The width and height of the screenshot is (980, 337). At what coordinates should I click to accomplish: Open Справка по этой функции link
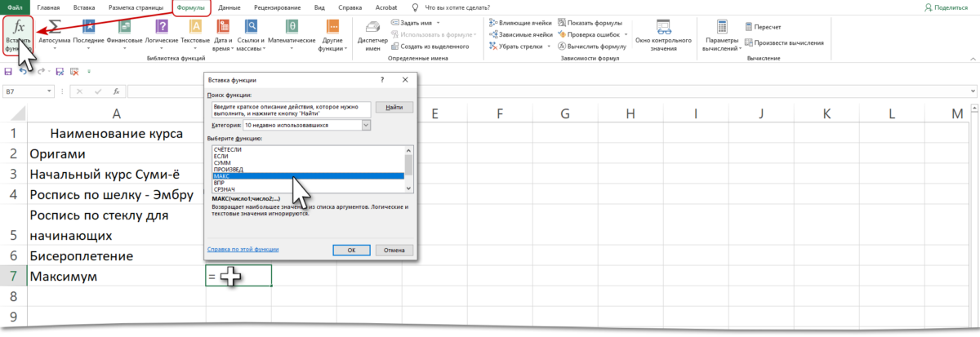(243, 250)
